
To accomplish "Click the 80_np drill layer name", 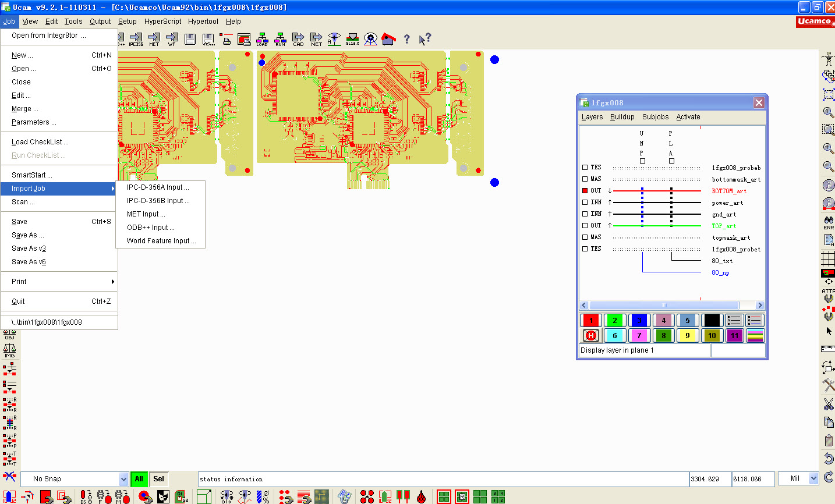I will click(x=720, y=272).
